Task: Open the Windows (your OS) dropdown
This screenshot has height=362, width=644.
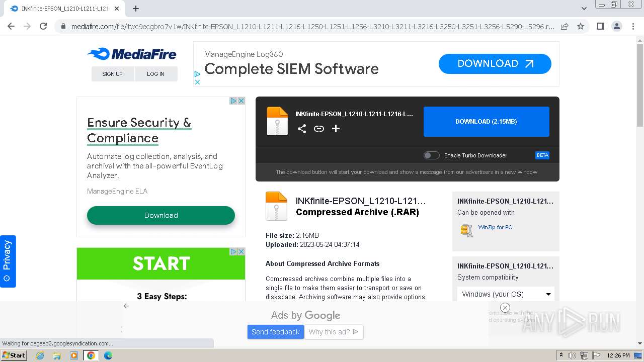Action: coord(506,294)
